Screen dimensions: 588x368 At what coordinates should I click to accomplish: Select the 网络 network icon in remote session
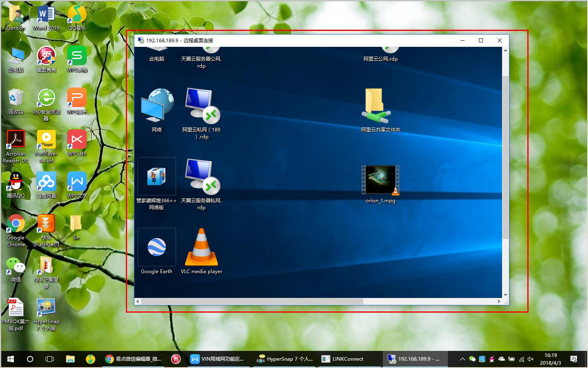157,107
